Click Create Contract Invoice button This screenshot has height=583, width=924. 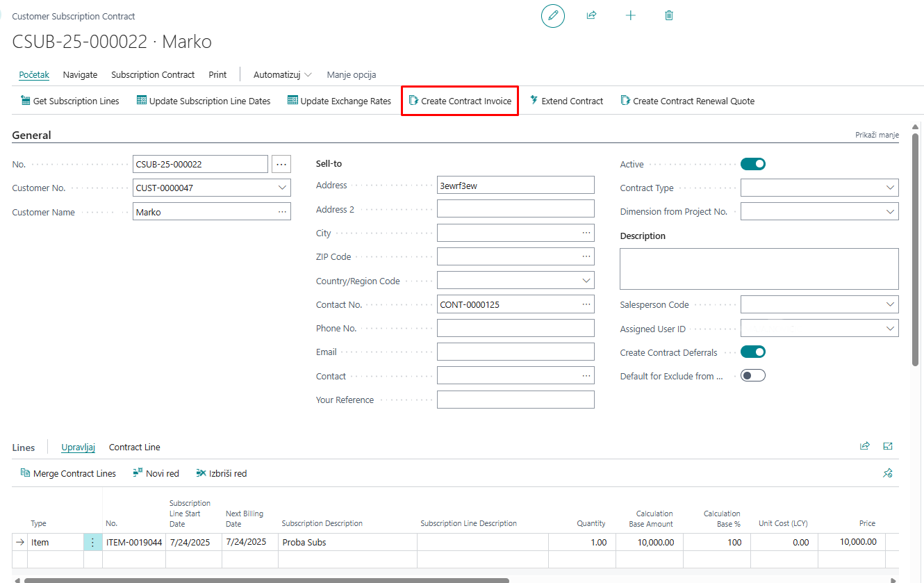[460, 101]
